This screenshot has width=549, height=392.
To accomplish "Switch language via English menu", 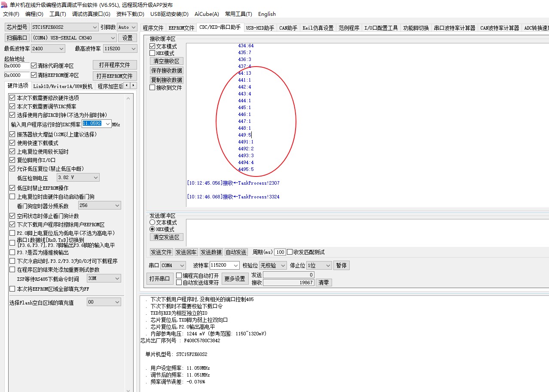I will (267, 14).
